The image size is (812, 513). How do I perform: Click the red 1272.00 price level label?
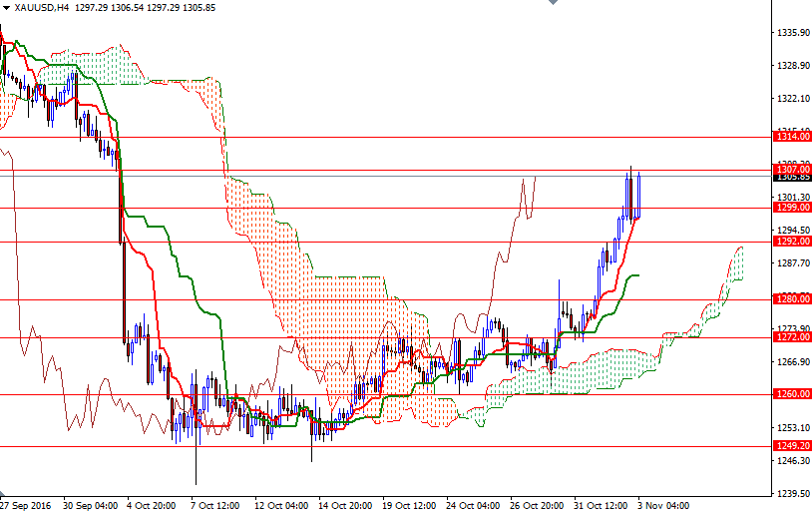[x=792, y=337]
